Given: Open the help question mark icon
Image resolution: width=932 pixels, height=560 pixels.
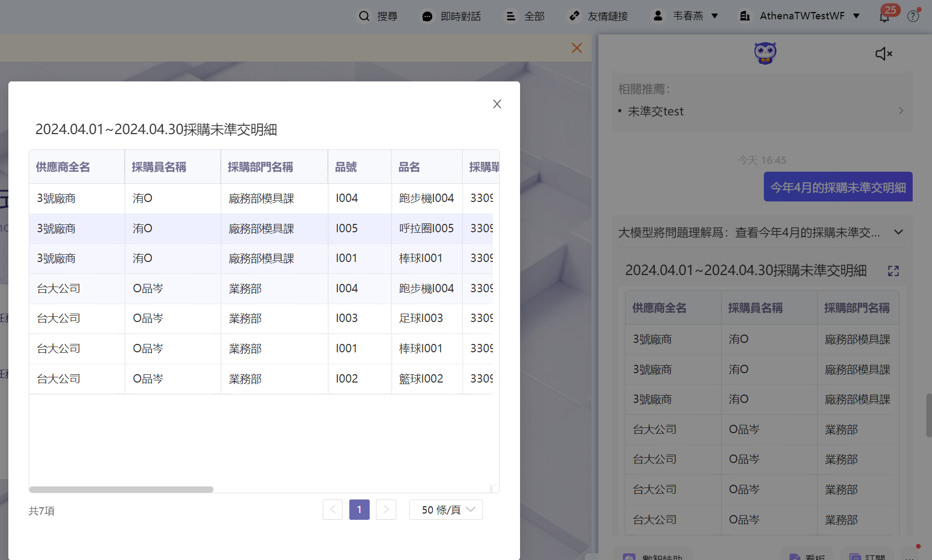Looking at the screenshot, I should 913,16.
